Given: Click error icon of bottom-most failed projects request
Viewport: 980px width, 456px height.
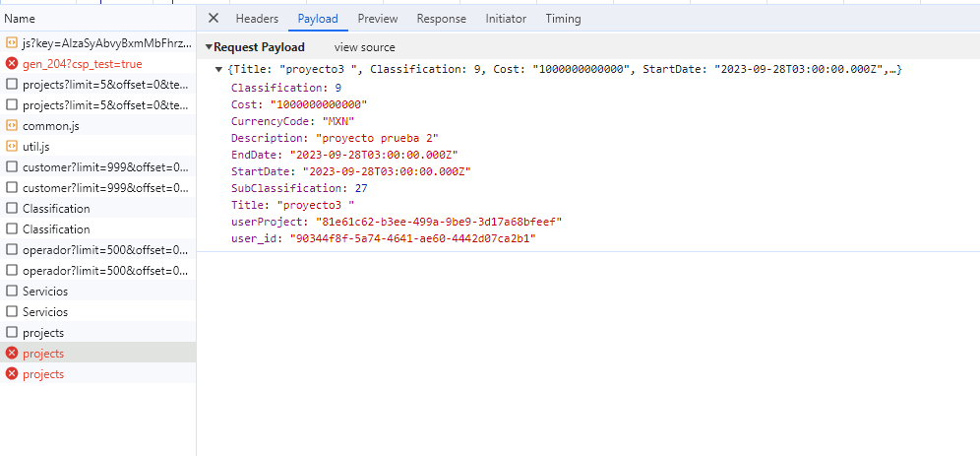Looking at the screenshot, I should point(12,374).
